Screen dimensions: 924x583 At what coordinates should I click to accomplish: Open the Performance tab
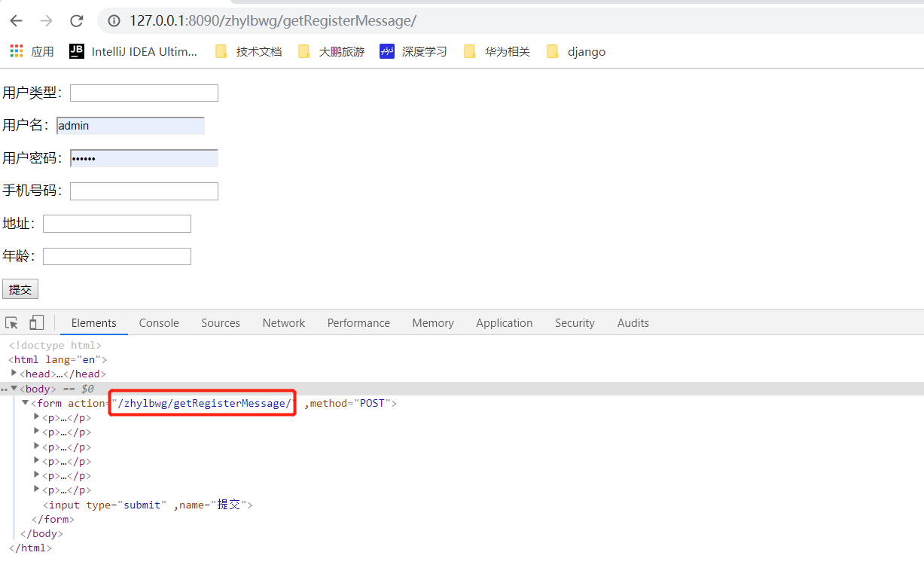tap(358, 322)
